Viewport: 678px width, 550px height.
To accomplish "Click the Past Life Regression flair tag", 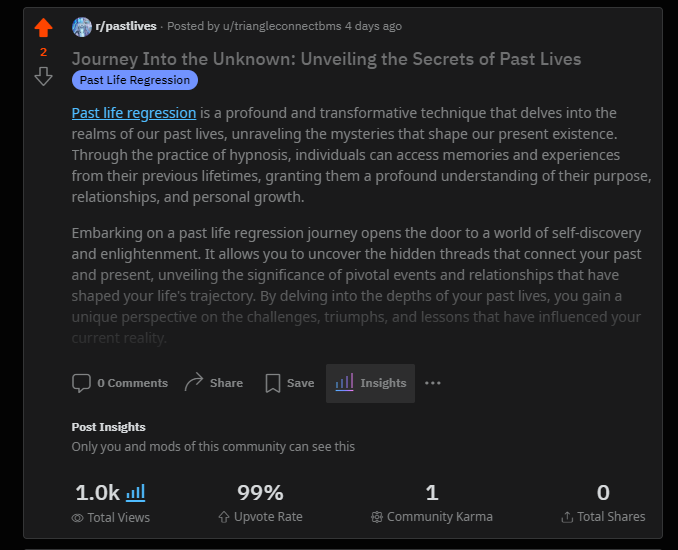I will (135, 80).
